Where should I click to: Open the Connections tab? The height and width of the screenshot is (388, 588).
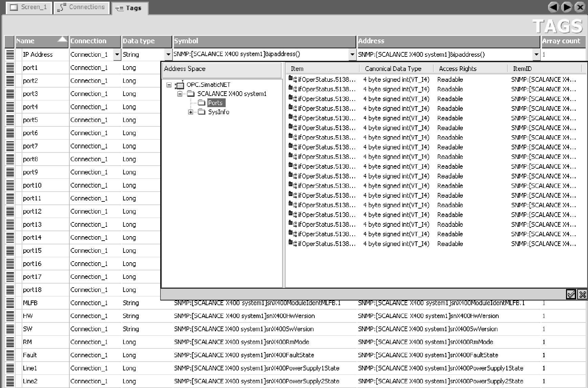81,7
